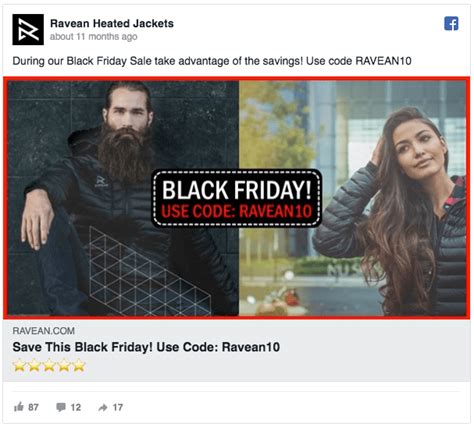
Task: Click the thumbs-up like icon
Action: pos(19,407)
